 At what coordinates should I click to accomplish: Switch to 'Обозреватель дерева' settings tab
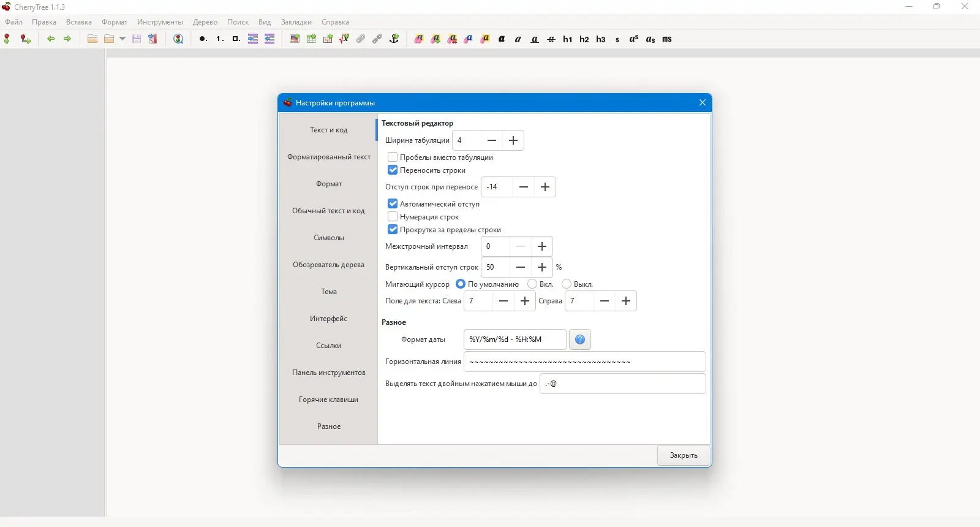point(329,265)
